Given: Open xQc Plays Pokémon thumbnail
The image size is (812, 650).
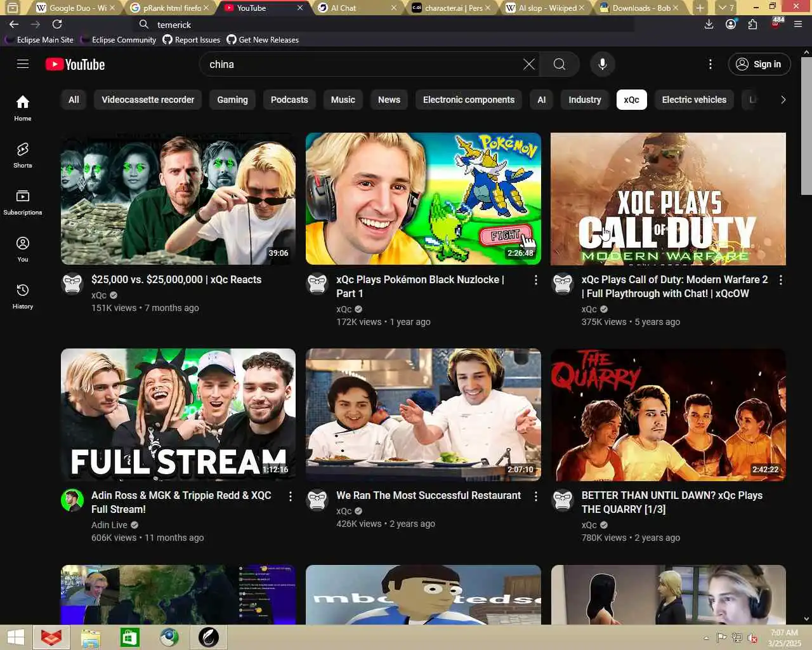Looking at the screenshot, I should coord(423,199).
